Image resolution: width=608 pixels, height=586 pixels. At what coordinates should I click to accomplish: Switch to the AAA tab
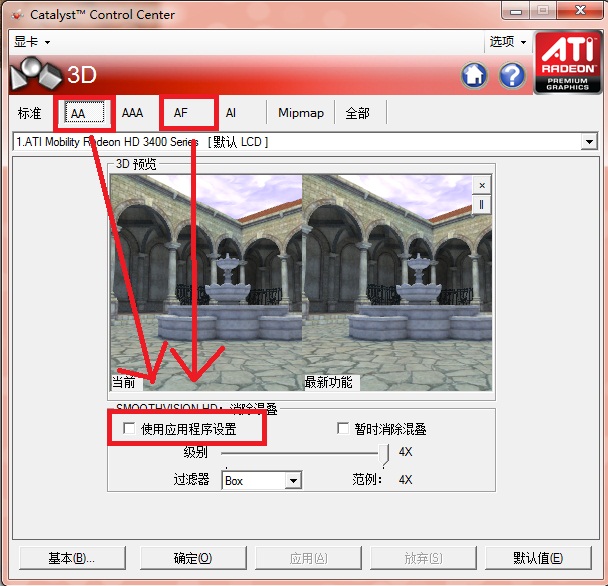[x=133, y=113]
